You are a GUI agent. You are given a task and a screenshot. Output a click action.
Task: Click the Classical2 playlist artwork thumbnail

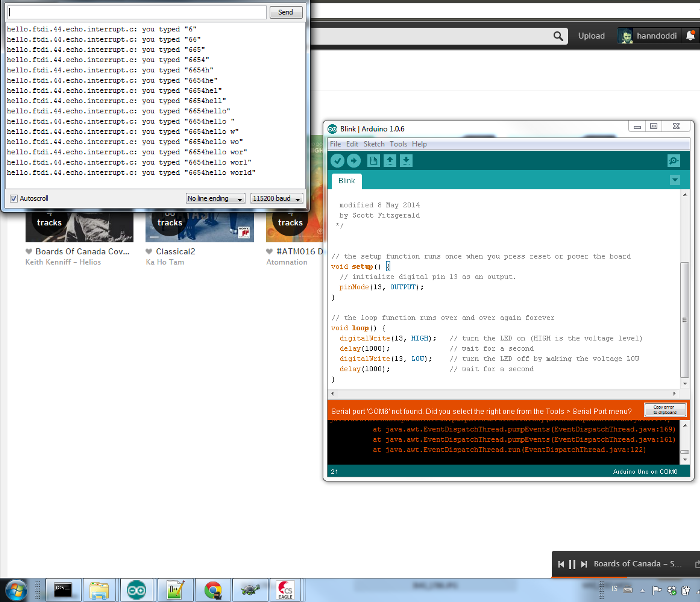point(200,226)
